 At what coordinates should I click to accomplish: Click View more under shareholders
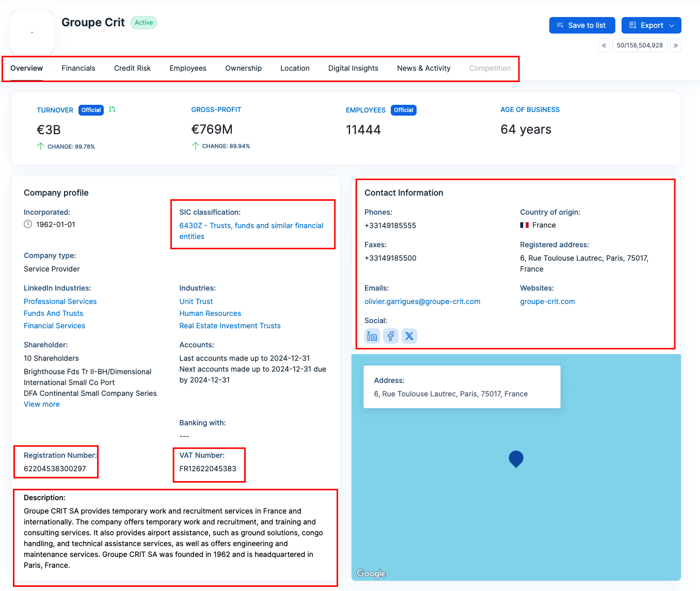click(x=42, y=404)
